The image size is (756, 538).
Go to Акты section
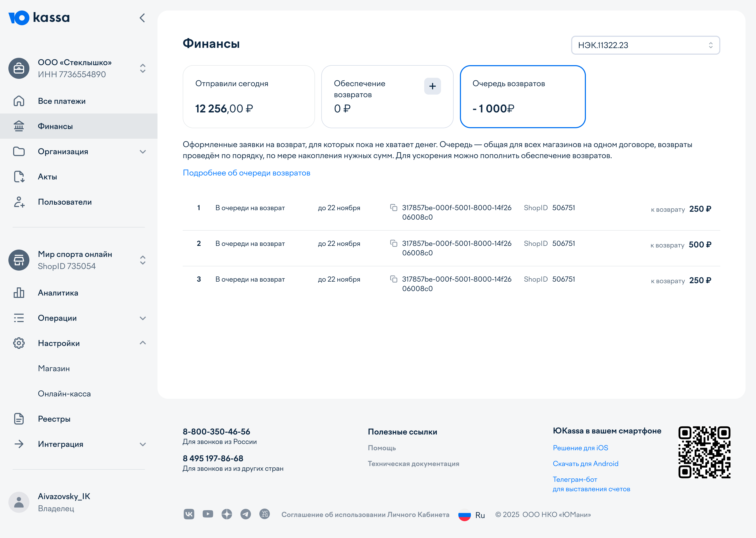79,177
